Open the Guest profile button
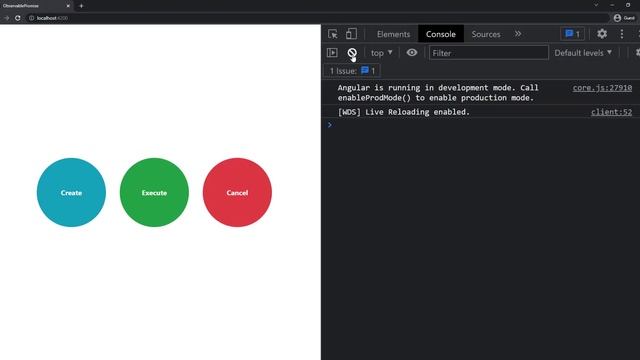This screenshot has height=360, width=640. (x=624, y=18)
